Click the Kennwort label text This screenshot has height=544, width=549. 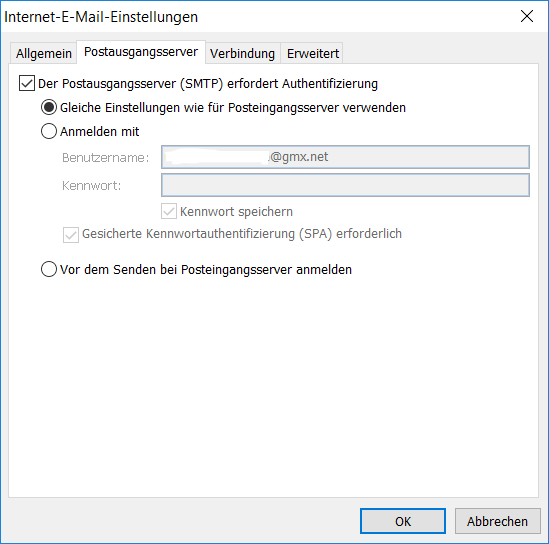click(x=91, y=185)
